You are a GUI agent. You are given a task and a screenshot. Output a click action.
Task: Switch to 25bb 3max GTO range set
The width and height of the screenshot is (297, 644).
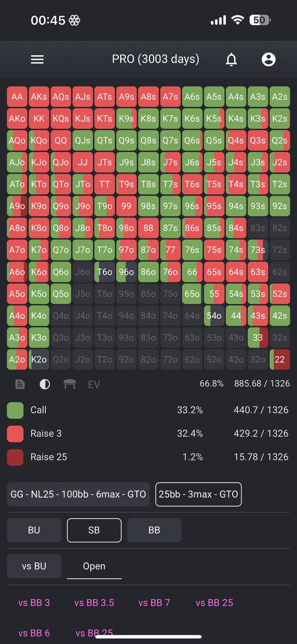pyautogui.click(x=198, y=494)
